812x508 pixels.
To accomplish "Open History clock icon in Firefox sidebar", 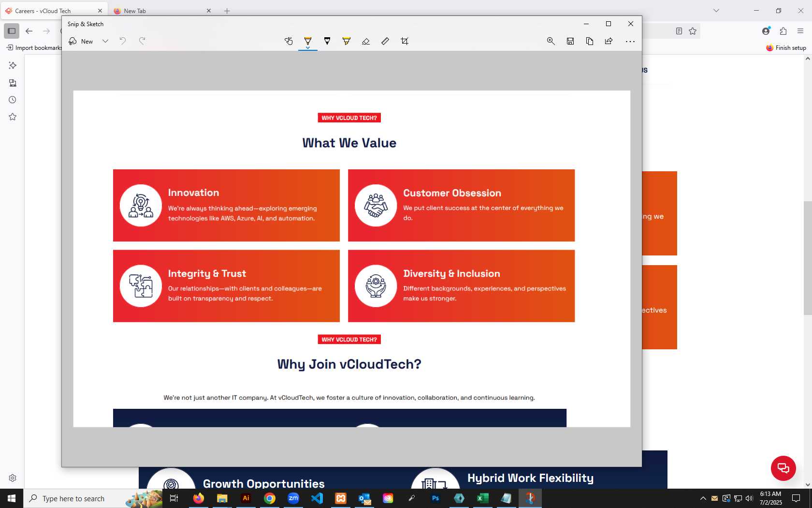I will pos(13,100).
